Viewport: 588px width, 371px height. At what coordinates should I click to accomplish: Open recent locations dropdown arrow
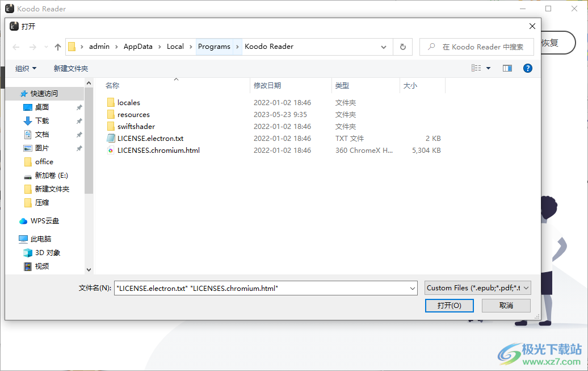coord(46,47)
